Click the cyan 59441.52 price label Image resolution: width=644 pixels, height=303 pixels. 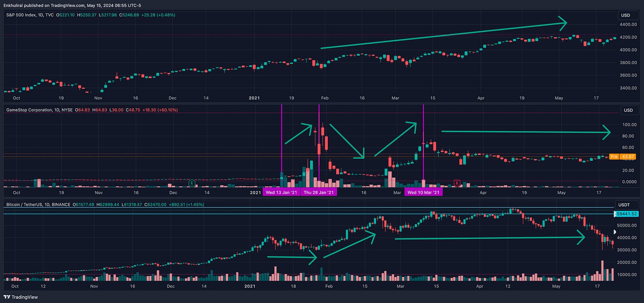627,214
